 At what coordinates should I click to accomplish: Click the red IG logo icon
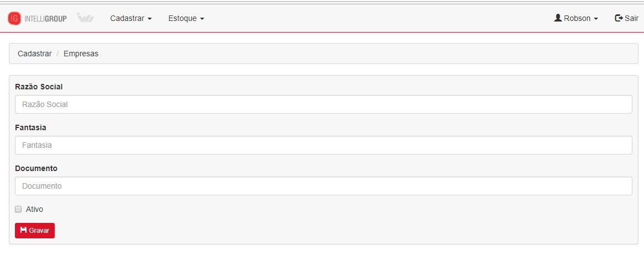pos(14,18)
